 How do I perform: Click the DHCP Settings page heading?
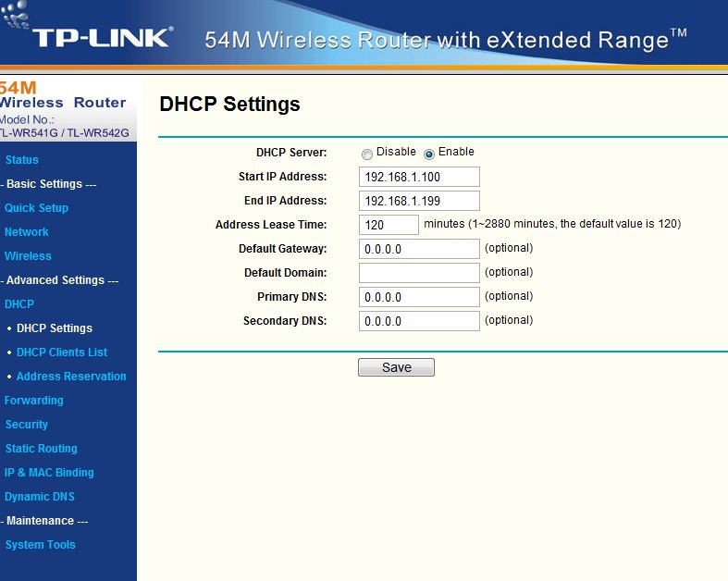(x=229, y=104)
